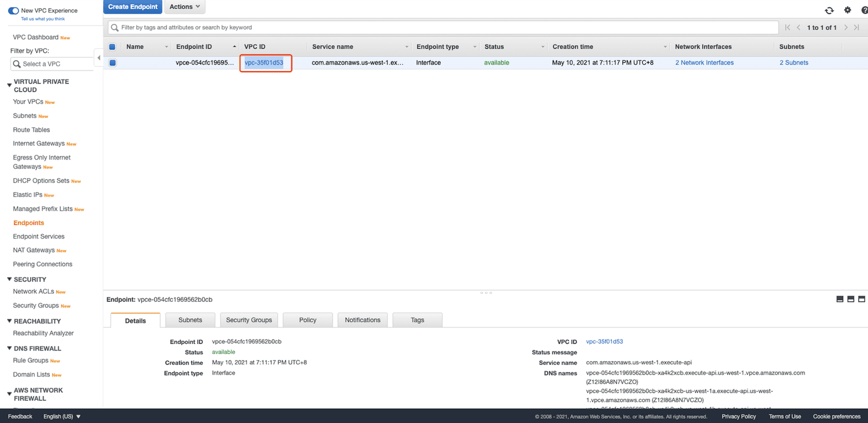Switch to the Details tab

tap(135, 320)
